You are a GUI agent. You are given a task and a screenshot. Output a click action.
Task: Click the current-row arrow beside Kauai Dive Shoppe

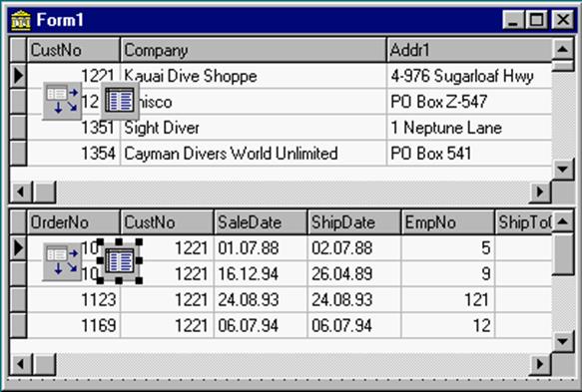18,76
